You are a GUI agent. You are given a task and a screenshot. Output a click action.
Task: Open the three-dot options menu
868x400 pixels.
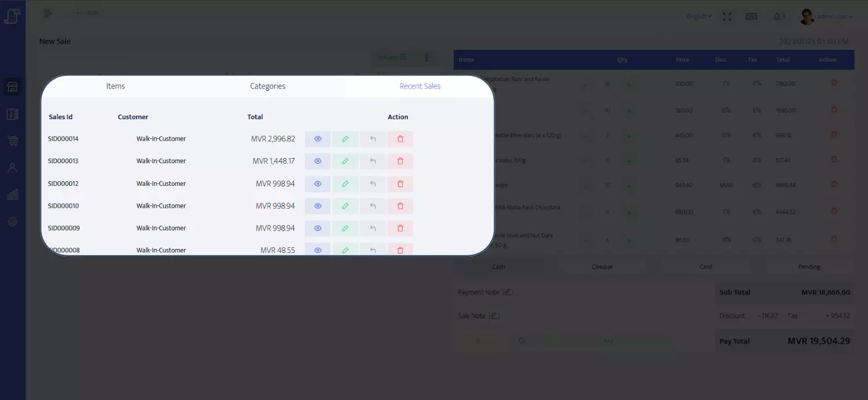pyautogui.click(x=427, y=57)
